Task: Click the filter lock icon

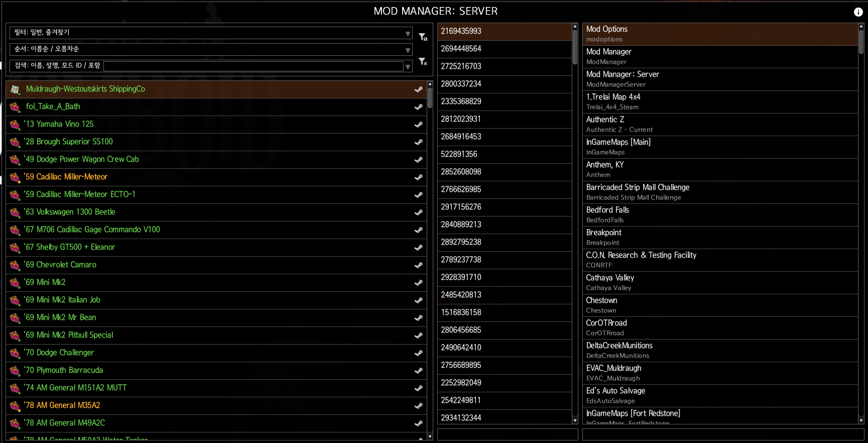Action: pyautogui.click(x=423, y=37)
